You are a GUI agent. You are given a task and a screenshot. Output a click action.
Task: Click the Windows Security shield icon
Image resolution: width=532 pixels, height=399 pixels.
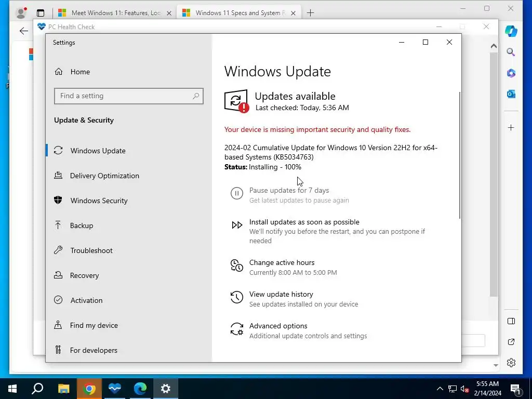click(58, 200)
